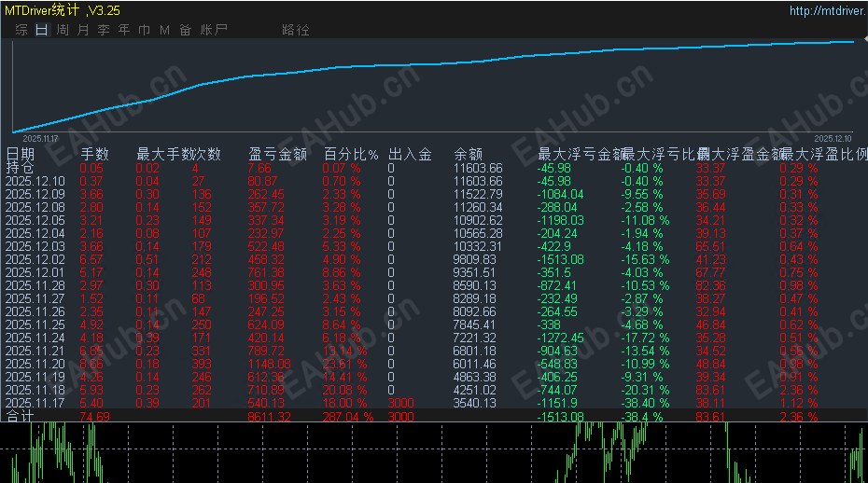Select the 2025.12.09 date row
This screenshot has height=483, width=868.
[35, 195]
